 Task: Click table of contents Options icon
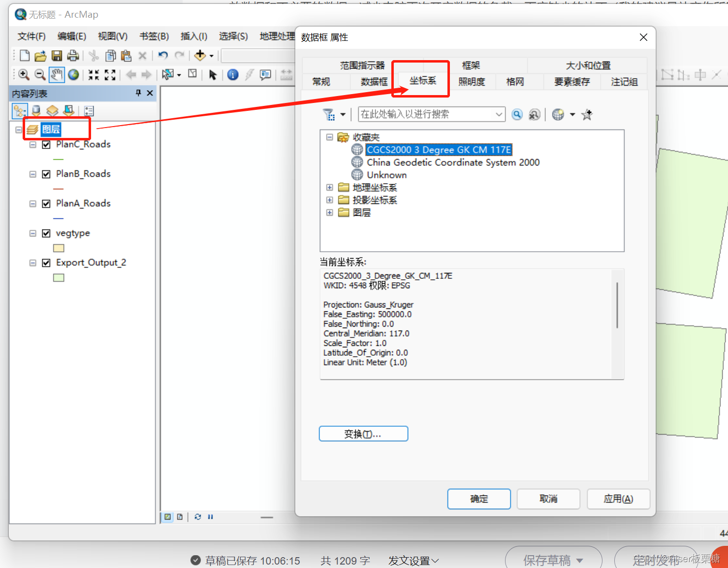coord(89,111)
